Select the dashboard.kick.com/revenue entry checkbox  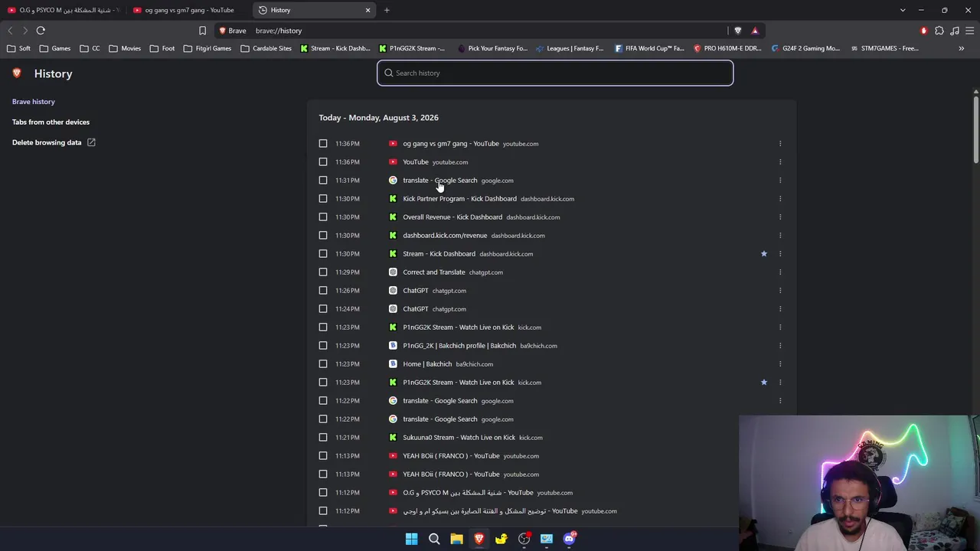pos(323,236)
